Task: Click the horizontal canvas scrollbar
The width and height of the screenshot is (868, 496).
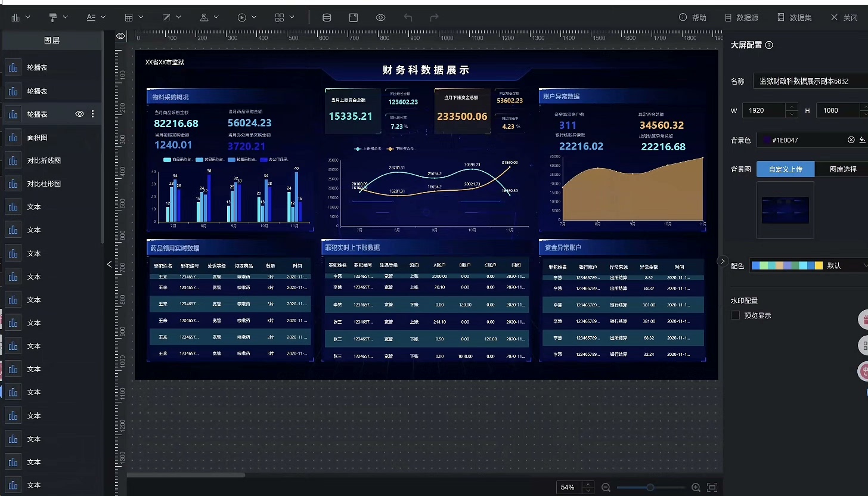Action: click(186, 475)
